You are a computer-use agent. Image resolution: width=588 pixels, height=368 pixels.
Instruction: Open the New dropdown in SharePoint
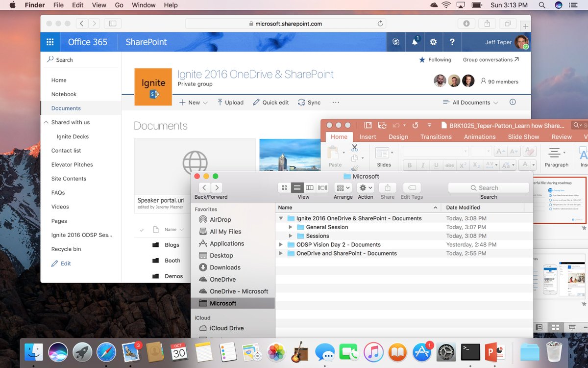[193, 103]
